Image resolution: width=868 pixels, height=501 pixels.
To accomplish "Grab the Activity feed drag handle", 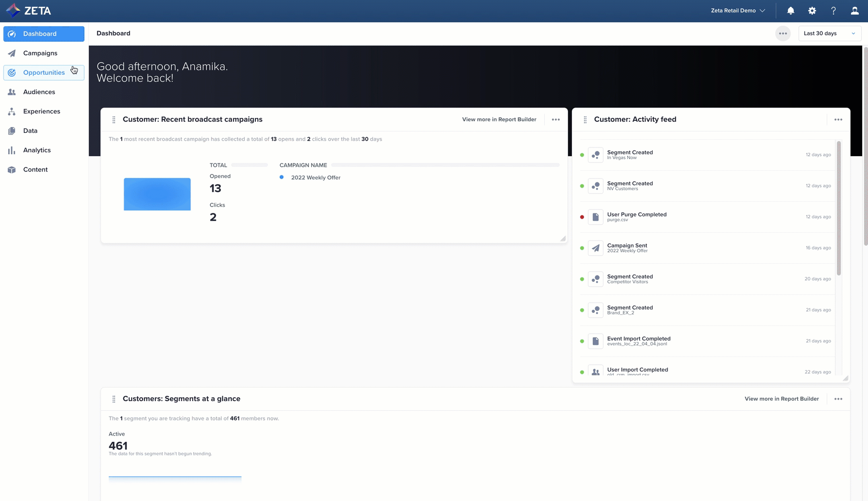I will (x=585, y=120).
